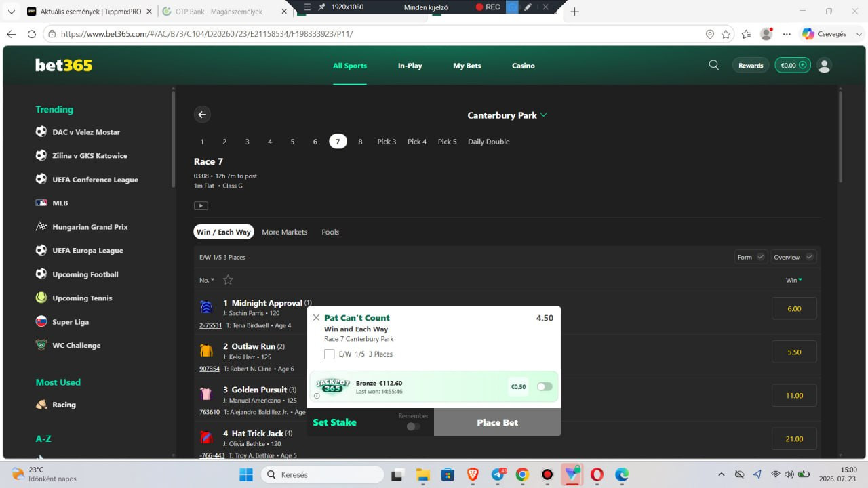This screenshot has width=868, height=488.
Task: Switch to race 1
Action: coord(202,142)
